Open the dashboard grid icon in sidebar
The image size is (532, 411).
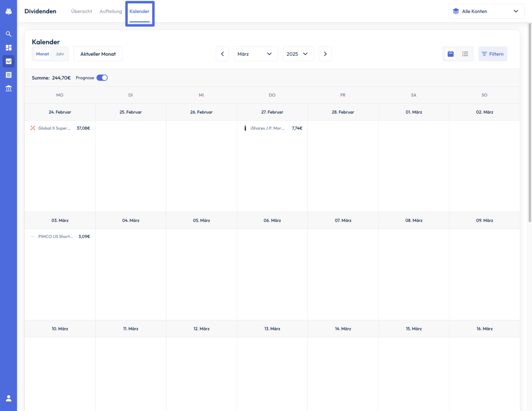(8, 48)
